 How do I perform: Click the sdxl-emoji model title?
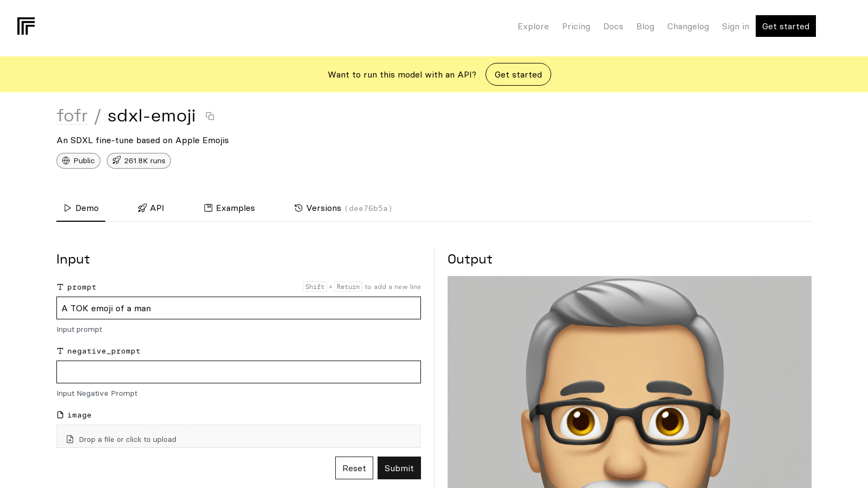pos(151,115)
